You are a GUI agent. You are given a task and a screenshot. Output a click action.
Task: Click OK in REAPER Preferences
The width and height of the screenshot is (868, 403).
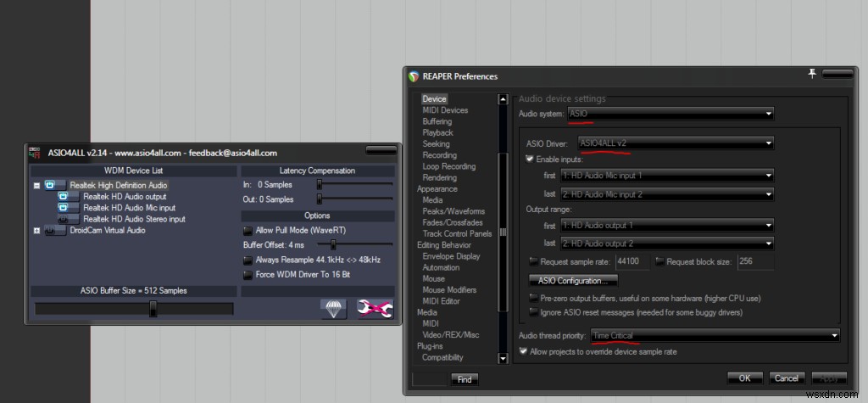tap(744, 378)
